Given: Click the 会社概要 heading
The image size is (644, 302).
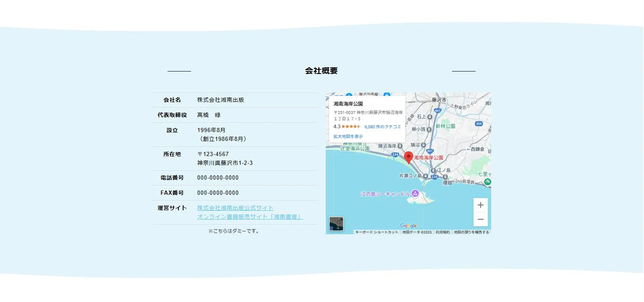Looking at the screenshot, I should (322, 71).
